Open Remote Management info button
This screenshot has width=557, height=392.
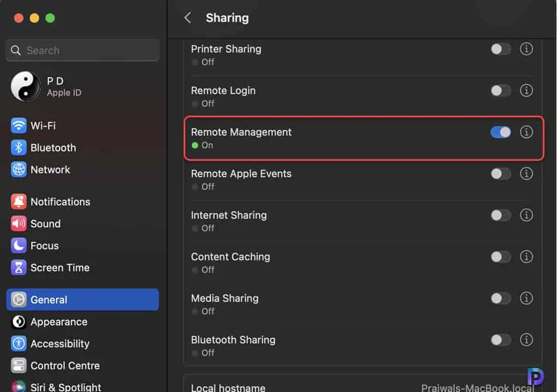click(x=526, y=132)
